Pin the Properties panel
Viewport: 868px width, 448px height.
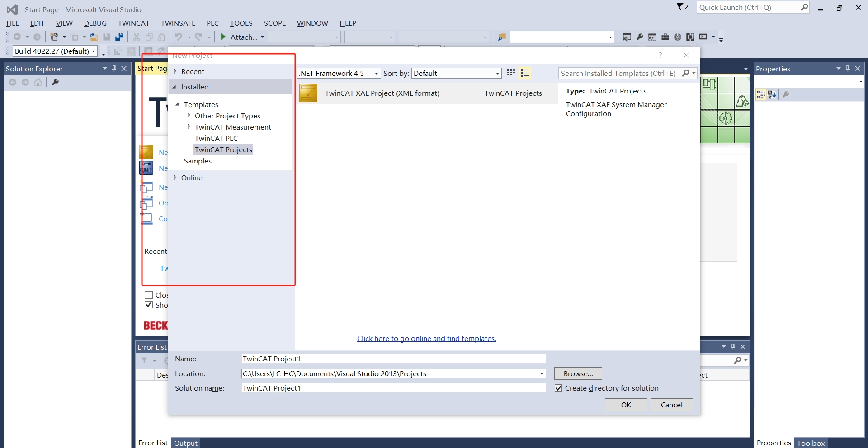coord(848,69)
